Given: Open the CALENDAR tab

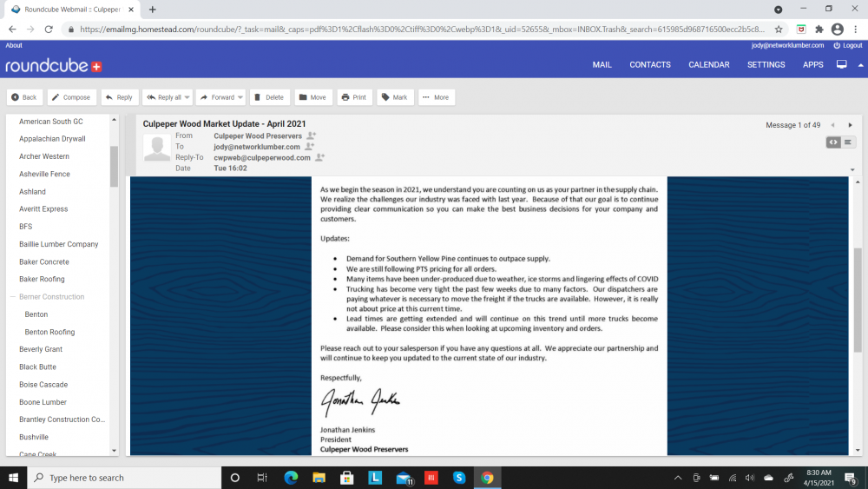Looking at the screenshot, I should coord(708,65).
